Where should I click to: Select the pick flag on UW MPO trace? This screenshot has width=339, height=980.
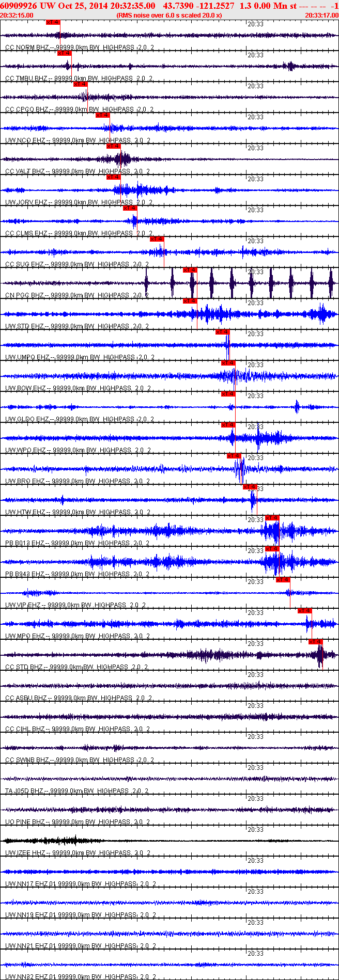tap(305, 611)
